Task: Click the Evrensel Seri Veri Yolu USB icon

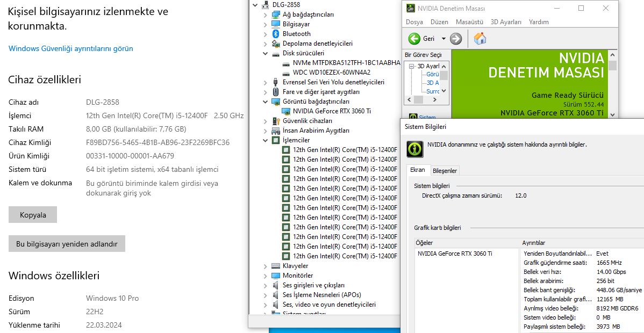Action: 276,82
